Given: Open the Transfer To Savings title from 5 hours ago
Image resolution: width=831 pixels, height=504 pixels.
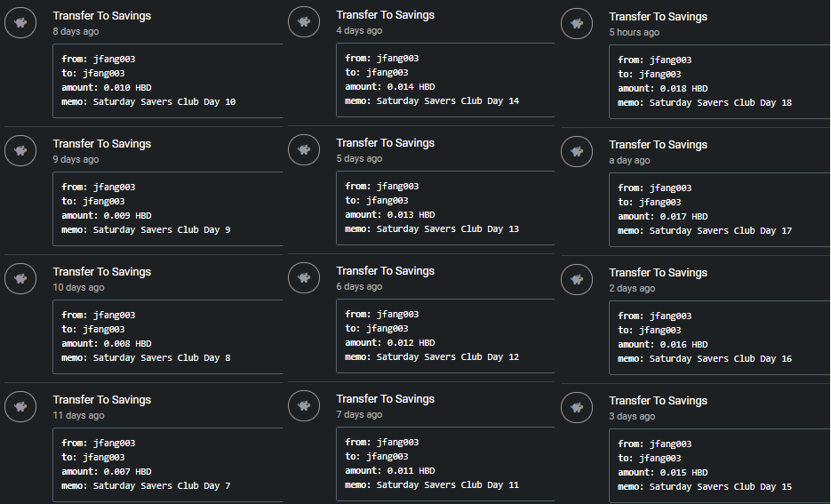Looking at the screenshot, I should [x=659, y=17].
